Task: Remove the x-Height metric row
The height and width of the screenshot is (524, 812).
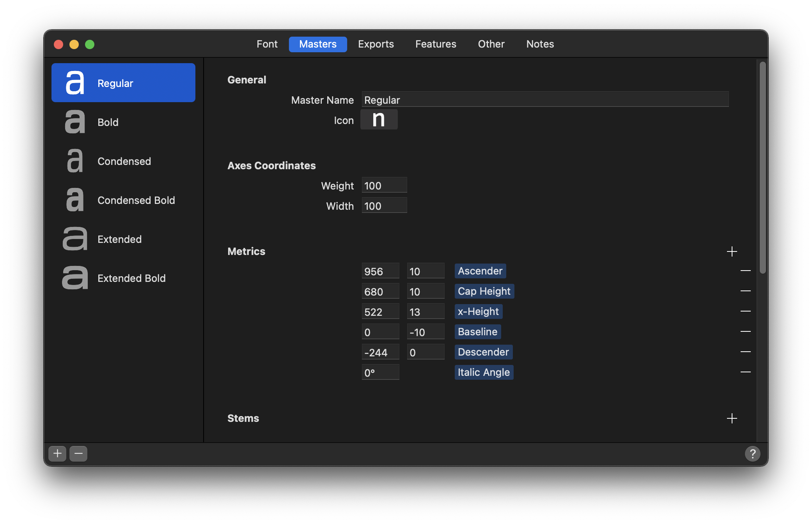Action: (x=745, y=311)
